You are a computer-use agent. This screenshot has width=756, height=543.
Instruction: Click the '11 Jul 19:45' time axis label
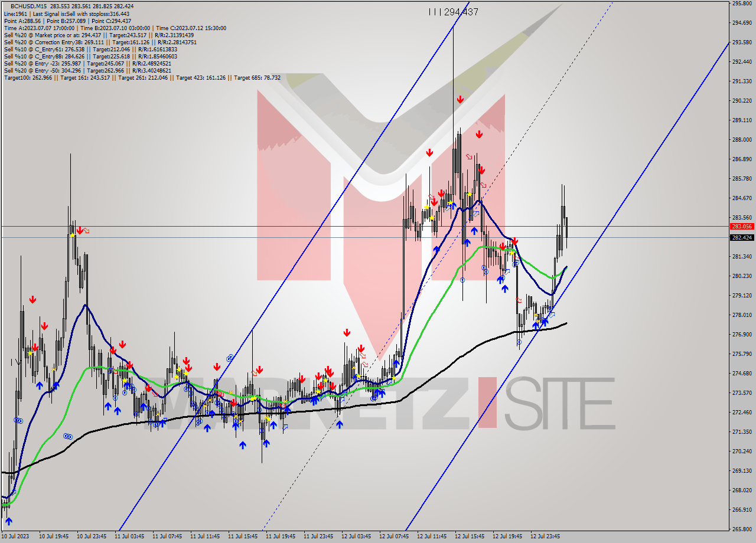(281, 537)
